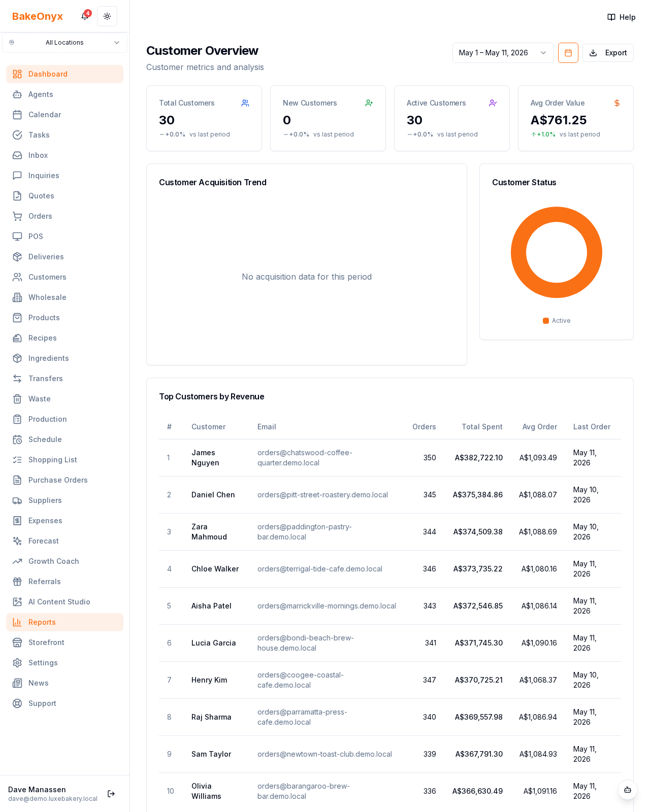Open the Agents page icon
The image size is (650, 812).
tap(17, 94)
